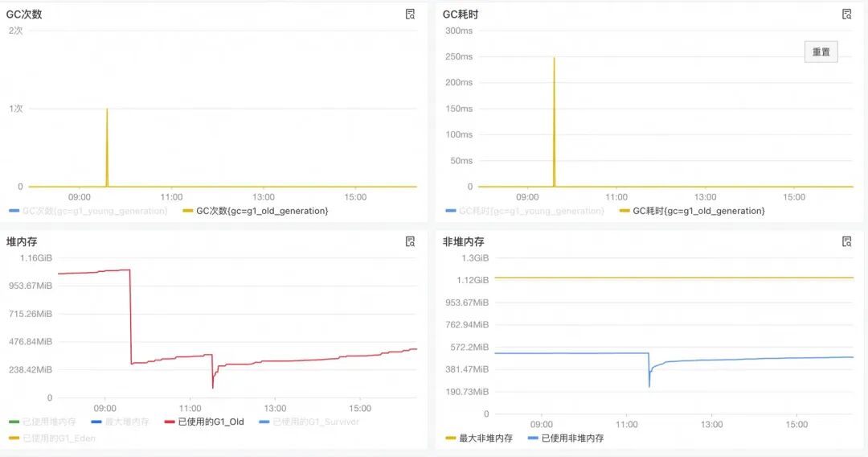The height and width of the screenshot is (457, 868).
Task: Toggle GC耗时 g1_young_generation legend series
Action: click(525, 211)
